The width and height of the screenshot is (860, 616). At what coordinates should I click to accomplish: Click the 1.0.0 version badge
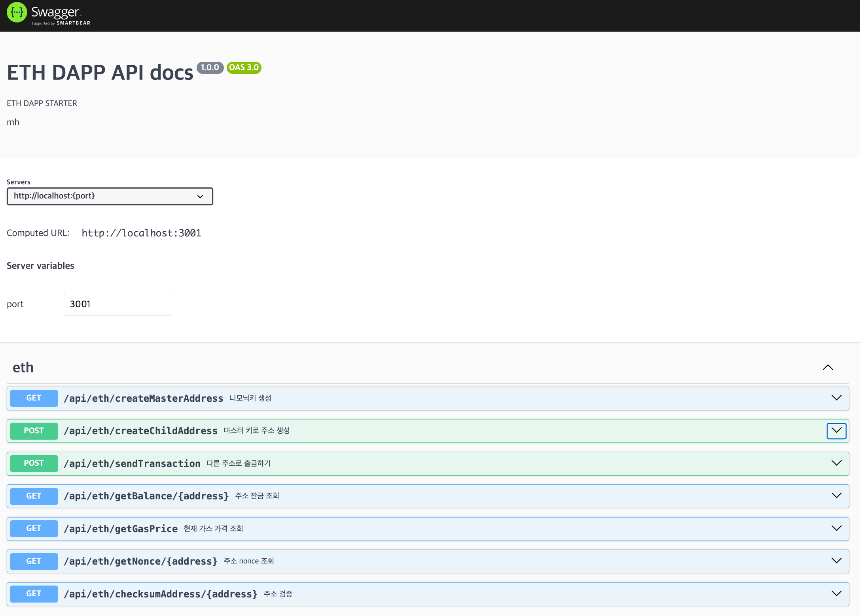(x=210, y=68)
